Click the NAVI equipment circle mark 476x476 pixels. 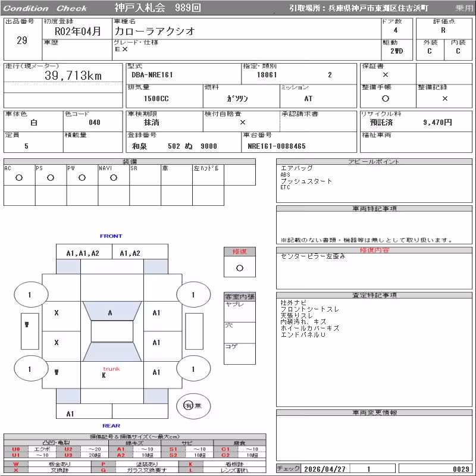(x=114, y=178)
